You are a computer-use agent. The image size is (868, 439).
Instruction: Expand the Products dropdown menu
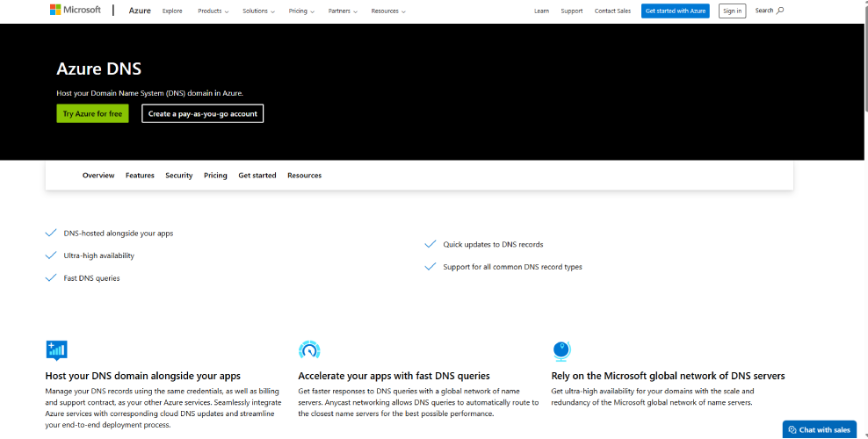(213, 11)
